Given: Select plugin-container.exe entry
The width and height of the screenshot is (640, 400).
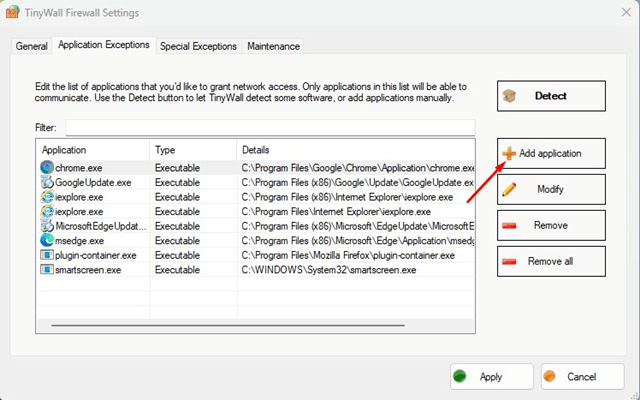Looking at the screenshot, I should (x=96, y=256).
